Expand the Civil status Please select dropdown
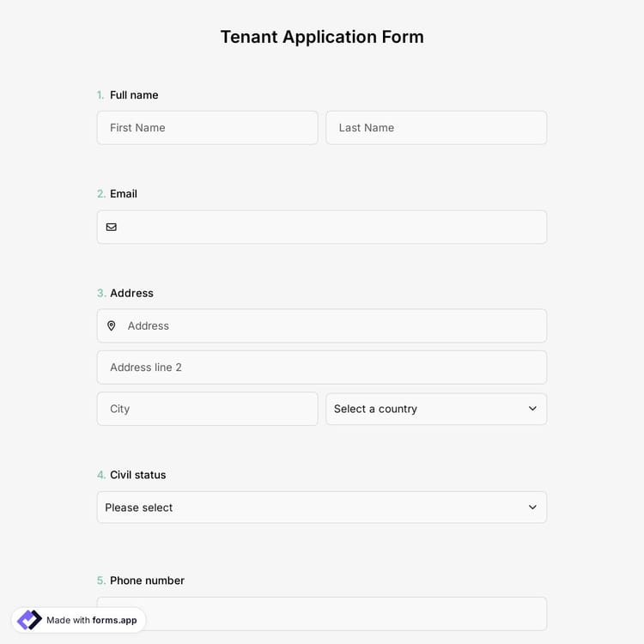The width and height of the screenshot is (644, 644). [321, 507]
